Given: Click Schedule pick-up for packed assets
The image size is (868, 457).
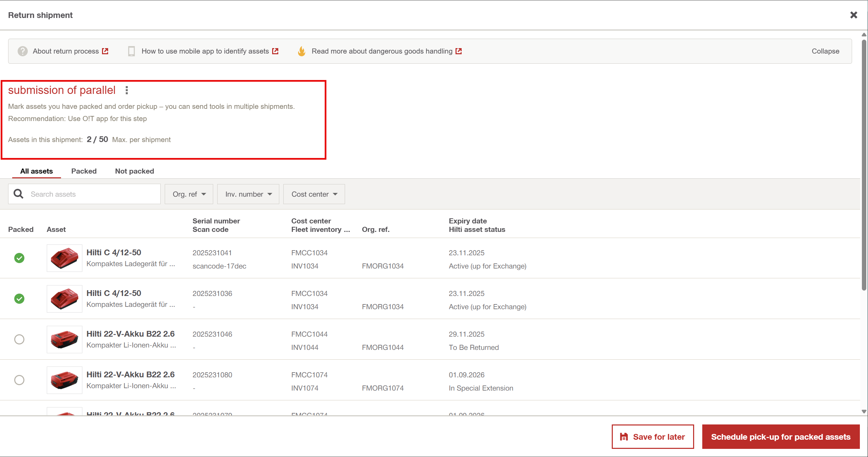Looking at the screenshot, I should [x=781, y=437].
